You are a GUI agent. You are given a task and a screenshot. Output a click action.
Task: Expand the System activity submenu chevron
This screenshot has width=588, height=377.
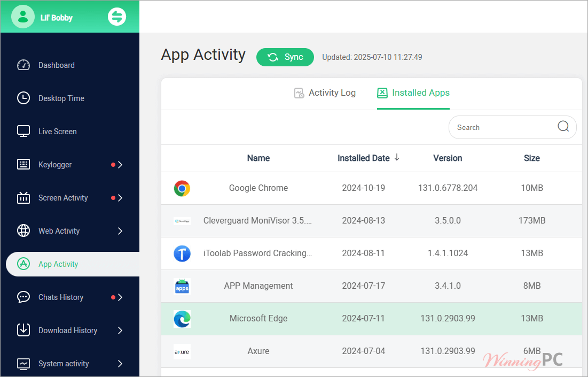tap(120, 364)
